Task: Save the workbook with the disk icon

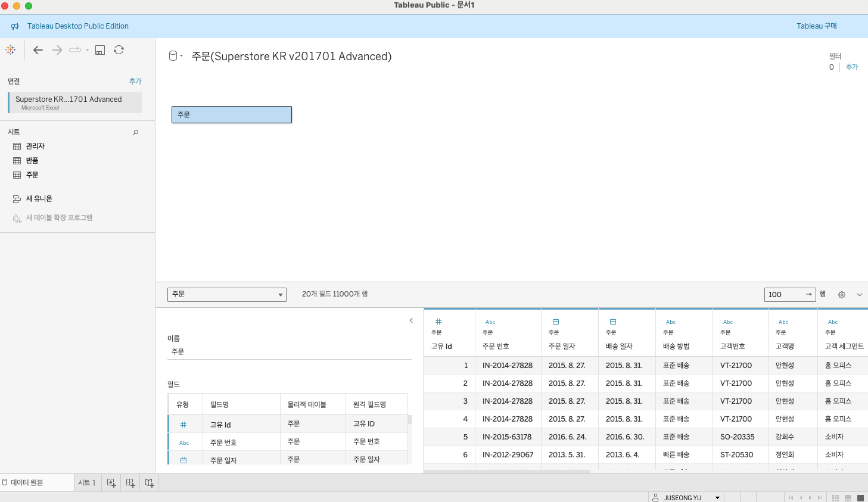Action: pyautogui.click(x=100, y=50)
